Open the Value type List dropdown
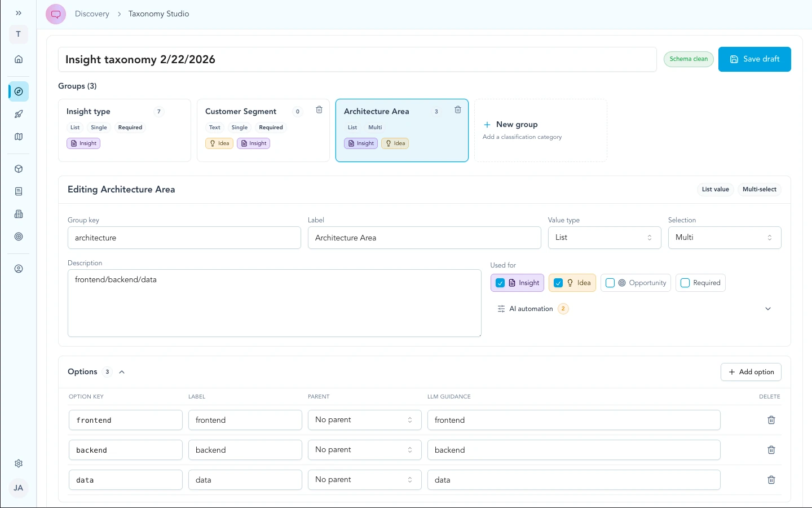The image size is (812, 508). tap(604, 237)
